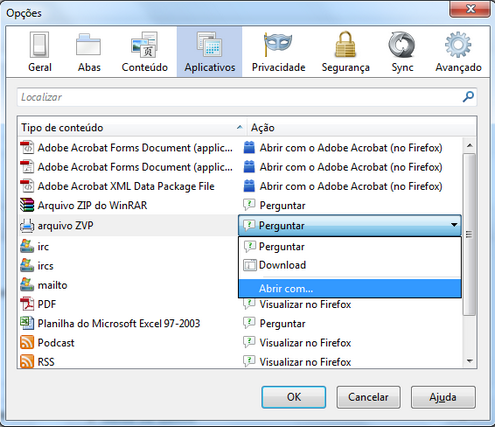Select the Aplicativos tab
The width and height of the screenshot is (495, 427).
(210, 52)
